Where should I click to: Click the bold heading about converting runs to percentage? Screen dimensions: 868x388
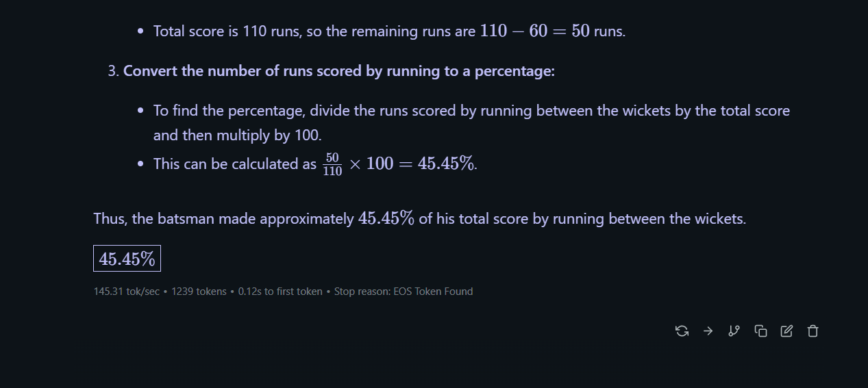(x=338, y=71)
